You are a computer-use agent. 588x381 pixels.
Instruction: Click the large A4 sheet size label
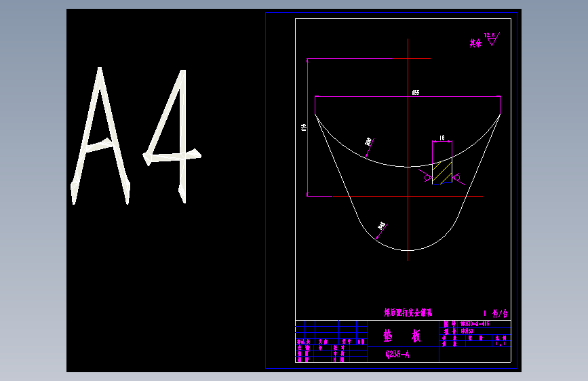click(x=136, y=136)
